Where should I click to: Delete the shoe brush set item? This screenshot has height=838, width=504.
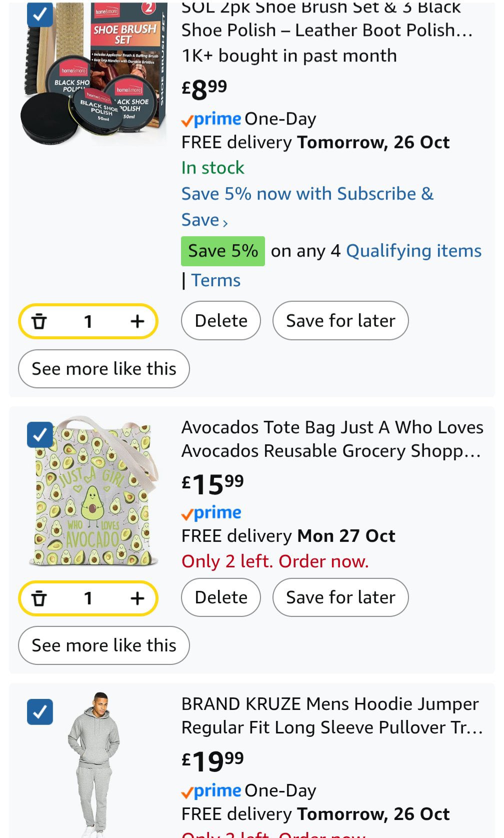[x=220, y=321]
